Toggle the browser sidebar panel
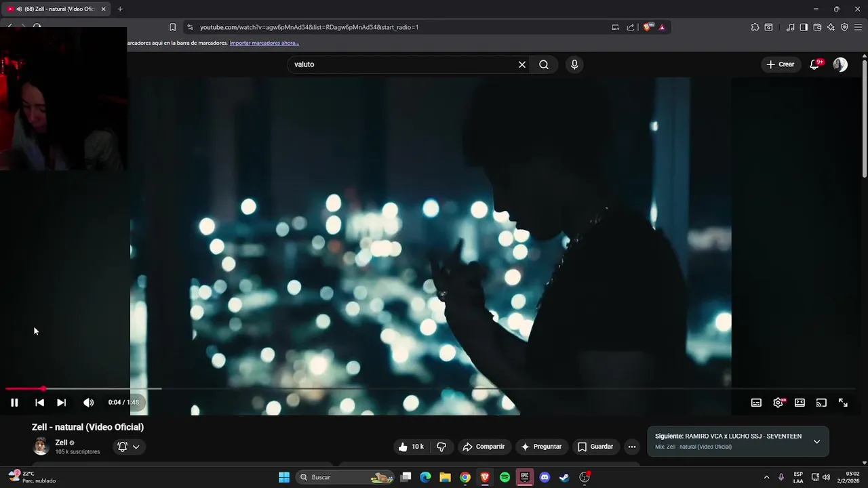The image size is (868, 488). pos(804,27)
